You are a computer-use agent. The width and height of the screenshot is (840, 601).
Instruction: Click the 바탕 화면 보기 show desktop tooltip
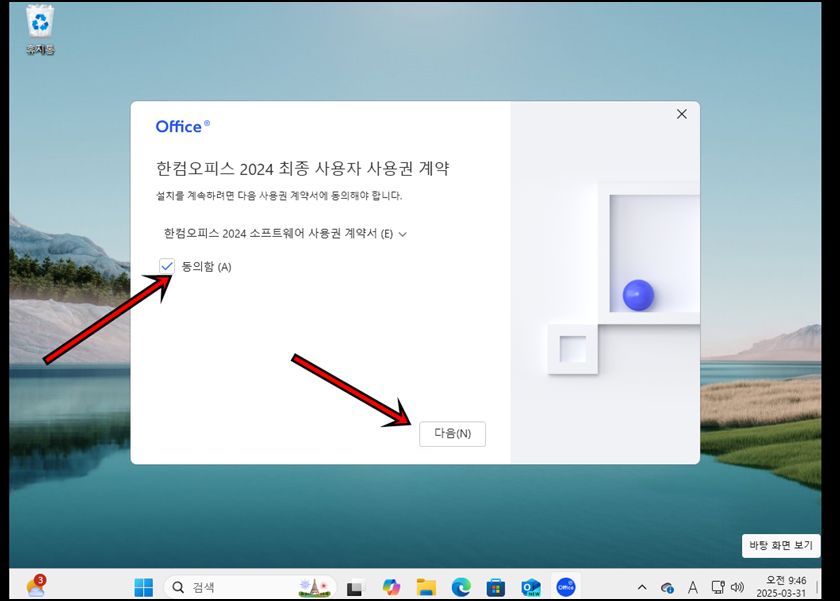[x=781, y=545]
